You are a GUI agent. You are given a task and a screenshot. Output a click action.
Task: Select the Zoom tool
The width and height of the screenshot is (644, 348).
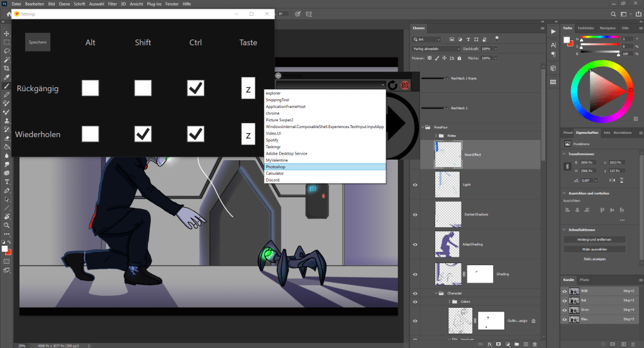[6, 225]
